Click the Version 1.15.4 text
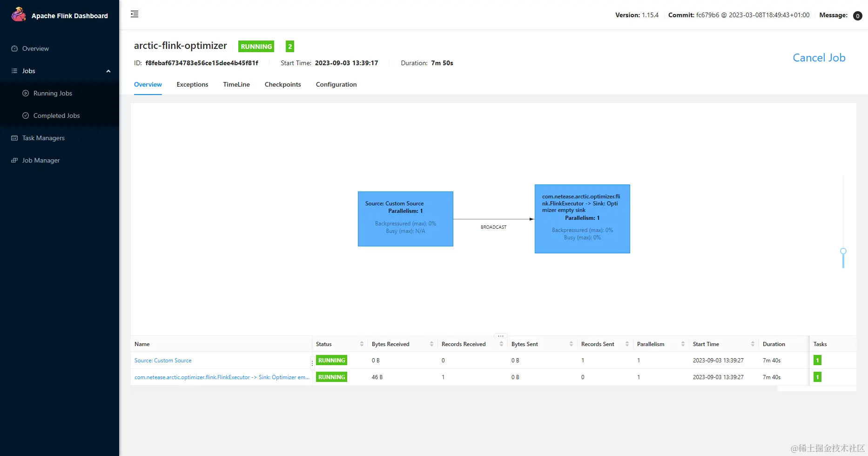868x456 pixels. pyautogui.click(x=637, y=15)
